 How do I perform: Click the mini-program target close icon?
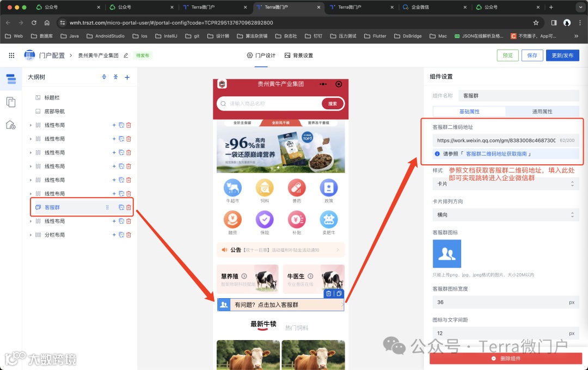pyautogui.click(x=339, y=84)
